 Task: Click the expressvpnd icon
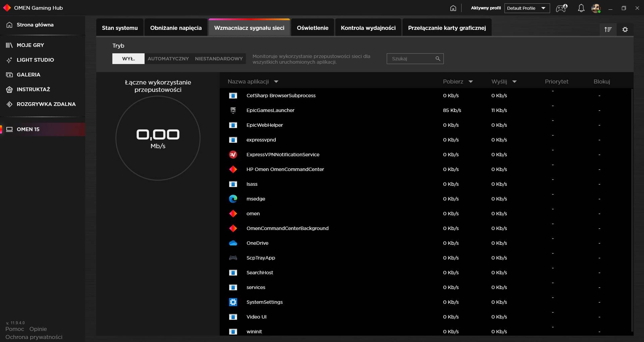[x=233, y=140]
